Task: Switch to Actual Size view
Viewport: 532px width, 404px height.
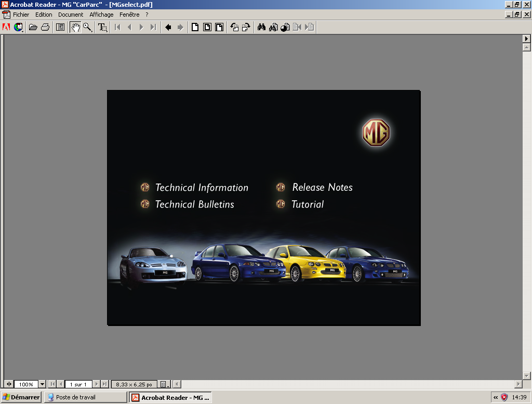Action: click(x=195, y=27)
